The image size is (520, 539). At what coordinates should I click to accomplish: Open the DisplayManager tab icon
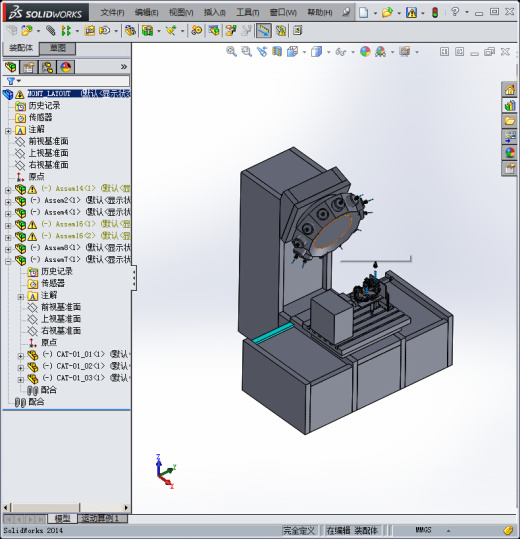pyautogui.click(x=65, y=67)
